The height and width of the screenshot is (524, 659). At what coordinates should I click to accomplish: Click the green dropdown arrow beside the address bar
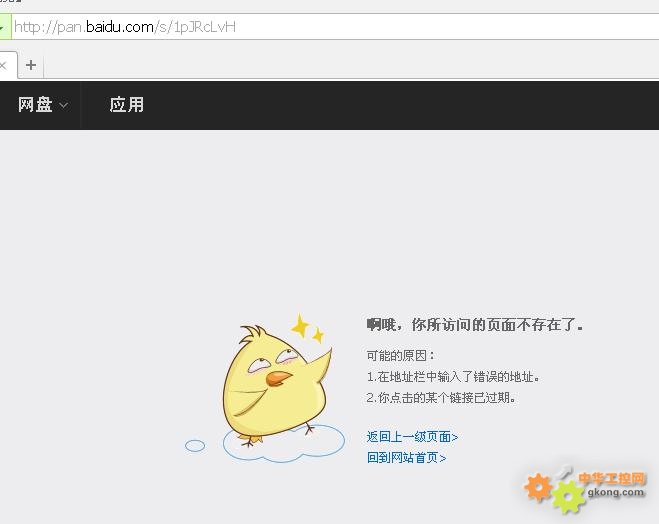[4, 27]
